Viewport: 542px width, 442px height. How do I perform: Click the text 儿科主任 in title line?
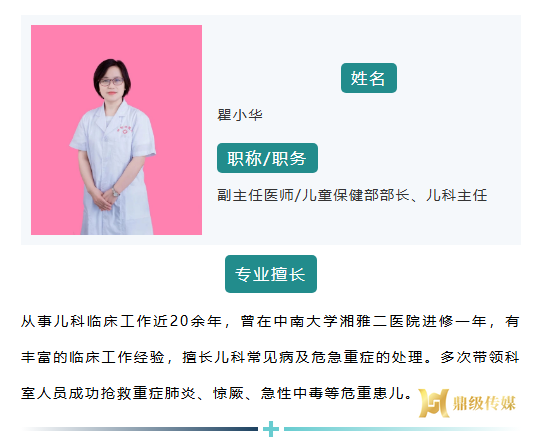pos(456,196)
